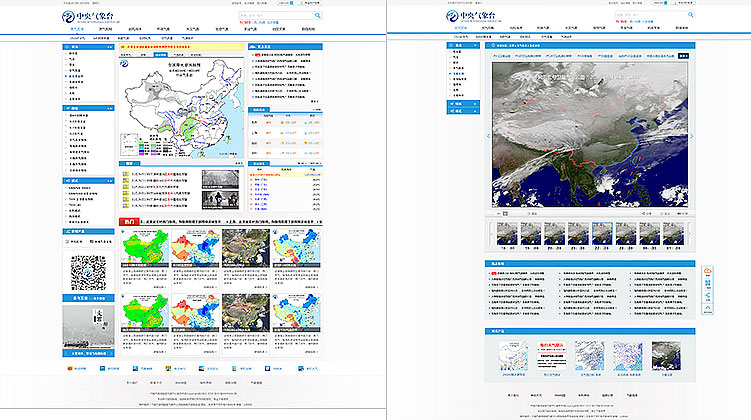This screenshot has width=751, height=420.
Task: Expand the bottom collapsed sidebar header on right page
Action: [462, 111]
